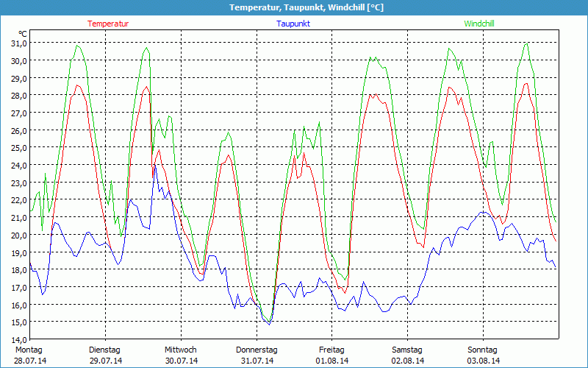
Task: Click the chart title 'Temperatur, Taupunkt, Windchill [°C]'
Action: [306, 7]
